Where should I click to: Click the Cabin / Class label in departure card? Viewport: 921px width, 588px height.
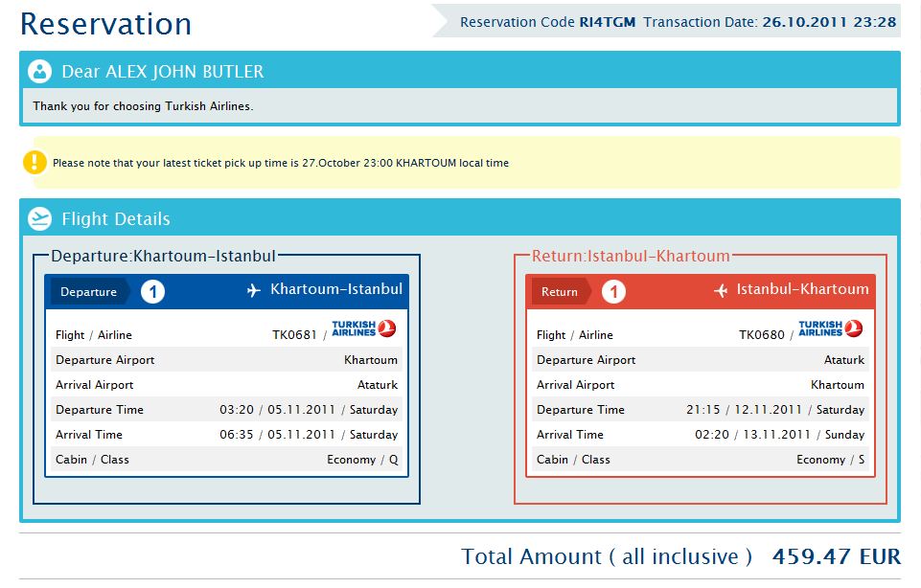[x=92, y=460]
